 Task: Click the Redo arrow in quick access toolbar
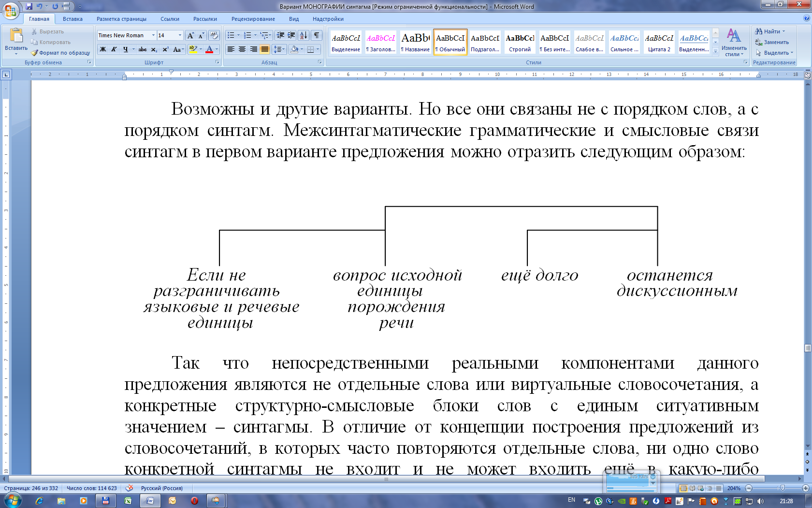click(55, 6)
